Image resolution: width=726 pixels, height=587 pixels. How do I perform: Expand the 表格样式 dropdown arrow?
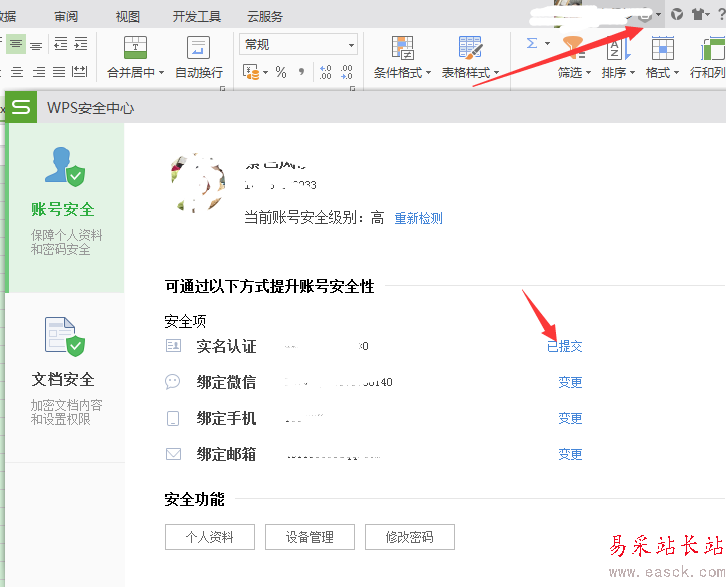tap(496, 73)
